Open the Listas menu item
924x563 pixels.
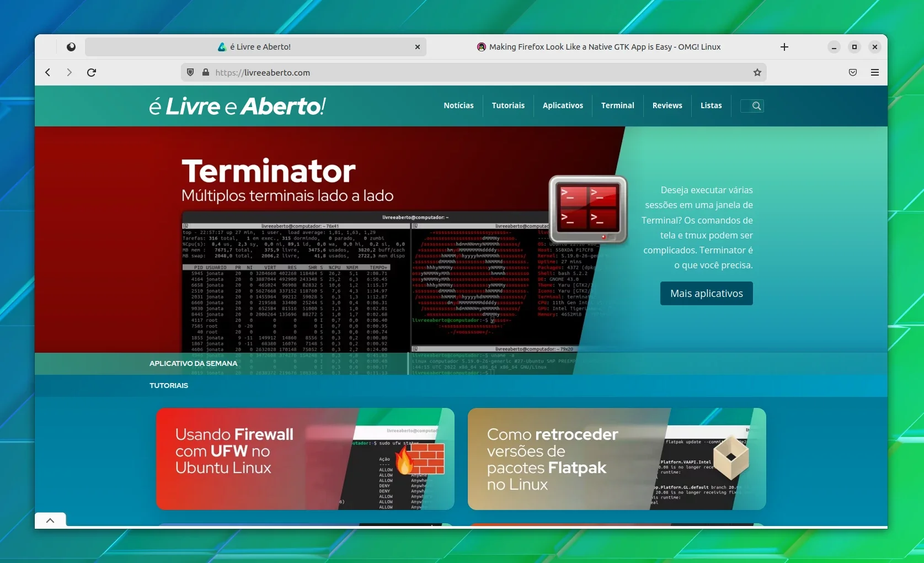pyautogui.click(x=711, y=105)
